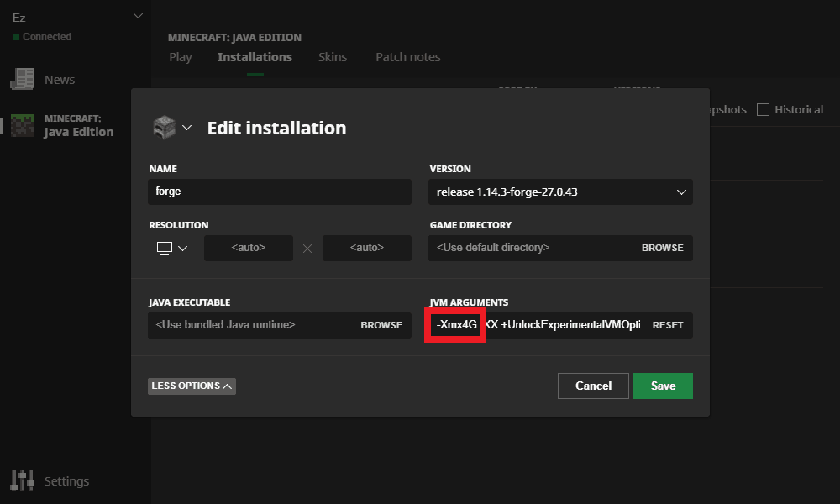
Task: Click the resolution height auto field
Action: pos(367,248)
